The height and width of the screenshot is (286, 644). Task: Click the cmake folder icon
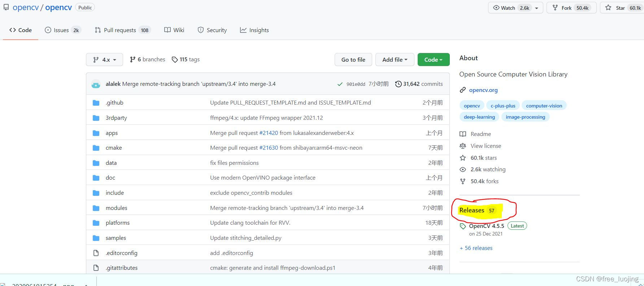pyautogui.click(x=96, y=148)
